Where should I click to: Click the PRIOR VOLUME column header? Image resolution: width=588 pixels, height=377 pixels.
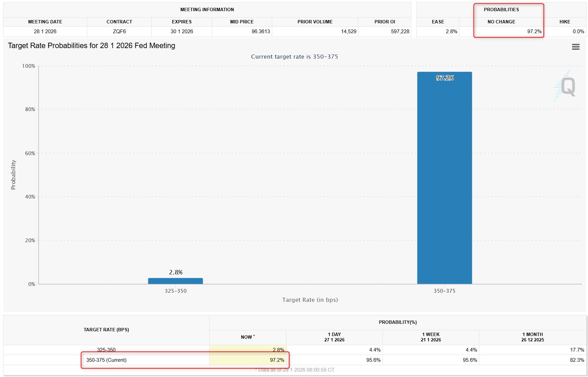pyautogui.click(x=315, y=22)
